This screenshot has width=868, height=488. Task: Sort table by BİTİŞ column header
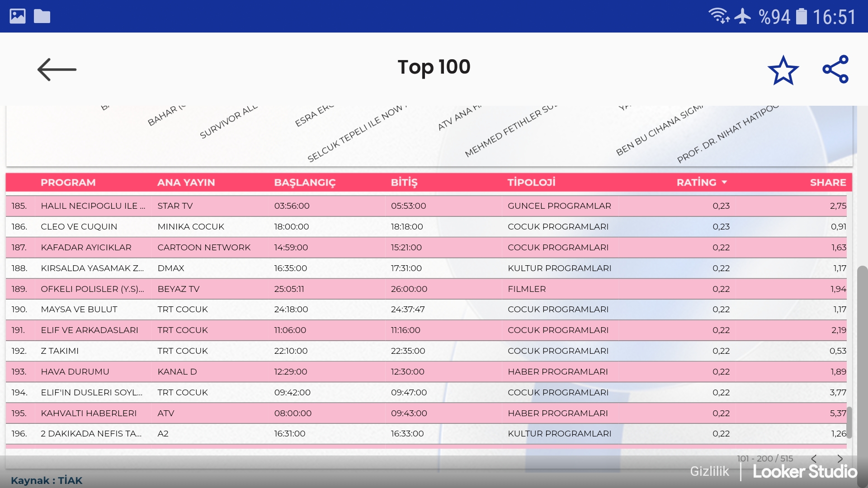click(404, 182)
